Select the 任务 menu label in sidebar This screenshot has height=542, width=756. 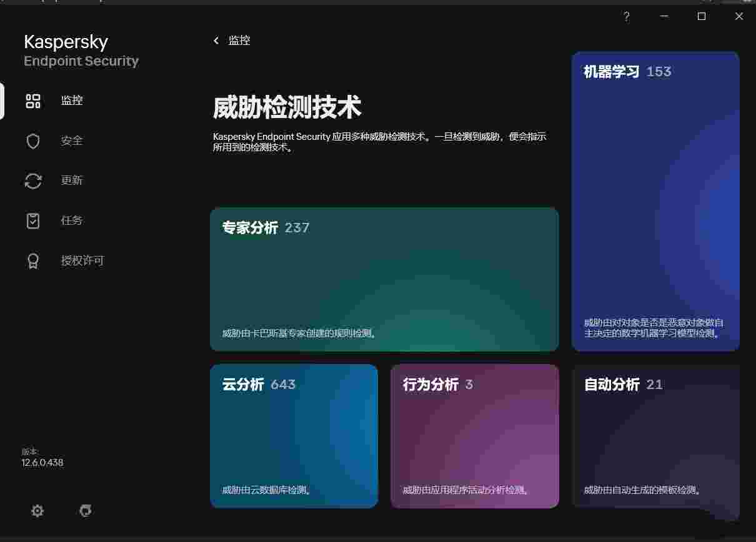(72, 221)
